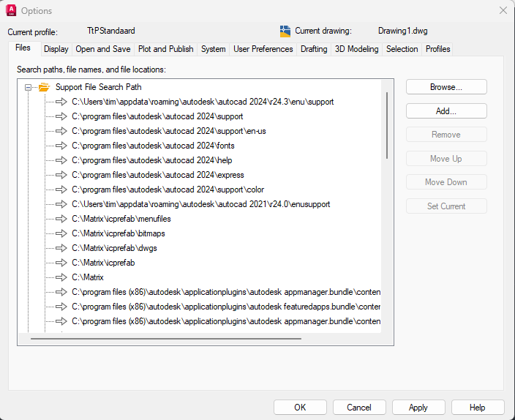Viewport: 515px width, 420px height.
Task: Open Help for the Options dialog
Action: [x=477, y=408]
